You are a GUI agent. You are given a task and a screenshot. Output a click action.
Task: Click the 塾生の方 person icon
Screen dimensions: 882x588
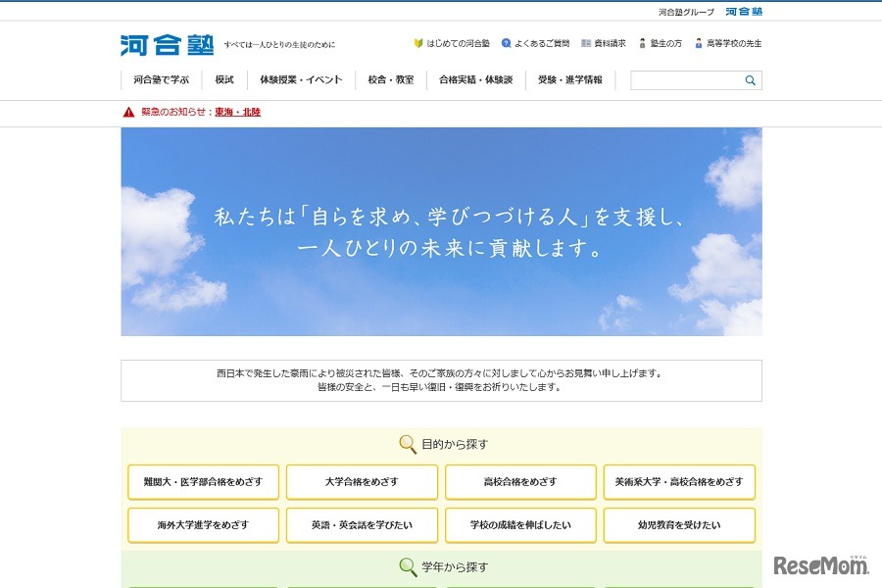645,42
